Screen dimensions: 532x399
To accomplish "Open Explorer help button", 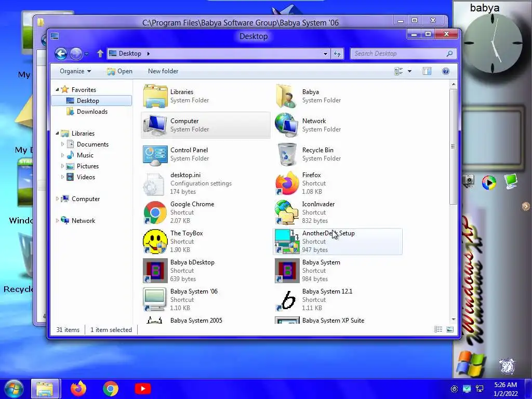I will tap(446, 71).
